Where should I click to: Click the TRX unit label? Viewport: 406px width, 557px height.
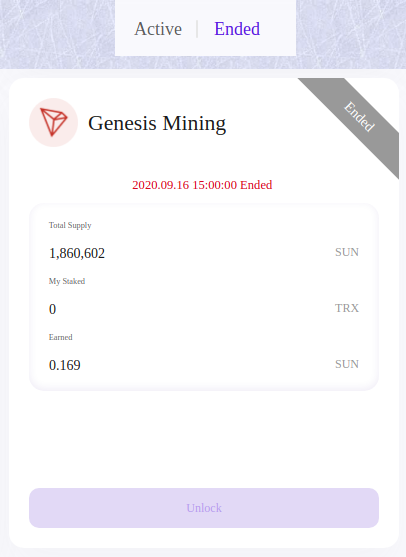(347, 308)
